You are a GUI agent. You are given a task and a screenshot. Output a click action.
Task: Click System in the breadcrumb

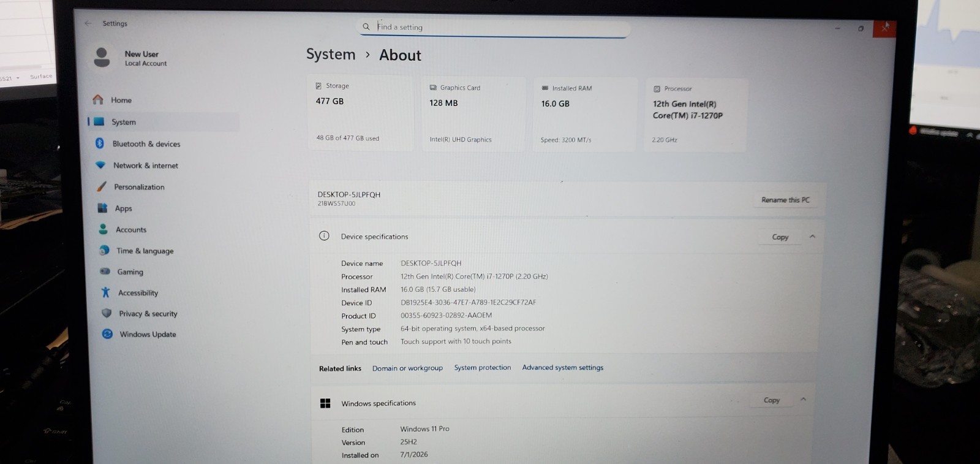pyautogui.click(x=331, y=55)
